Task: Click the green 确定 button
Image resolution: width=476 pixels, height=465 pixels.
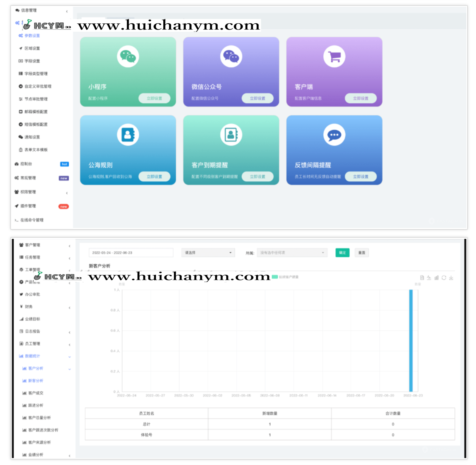Action: click(x=342, y=253)
